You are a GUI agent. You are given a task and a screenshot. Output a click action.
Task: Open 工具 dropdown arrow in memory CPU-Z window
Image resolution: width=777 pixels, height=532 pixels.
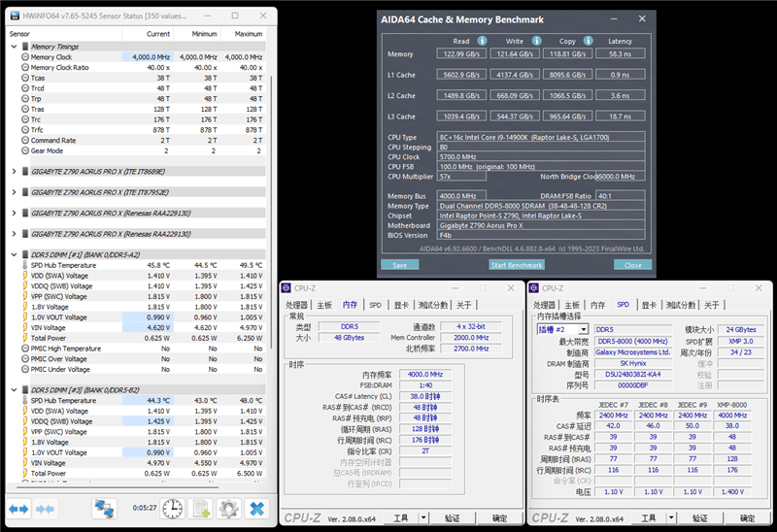coord(423,518)
